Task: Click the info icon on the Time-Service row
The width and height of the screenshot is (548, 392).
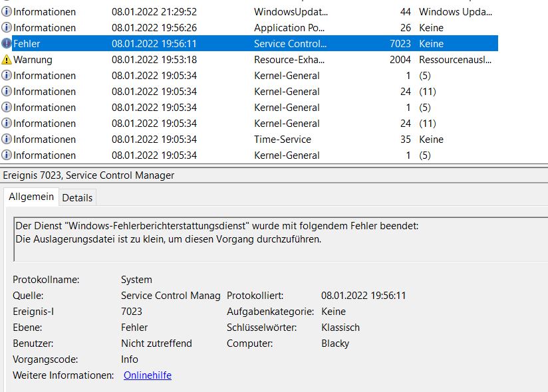Action: coord(7,140)
